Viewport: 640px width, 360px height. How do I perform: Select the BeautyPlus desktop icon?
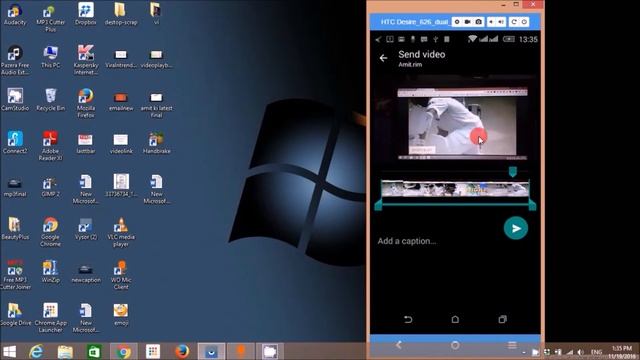coord(15,229)
